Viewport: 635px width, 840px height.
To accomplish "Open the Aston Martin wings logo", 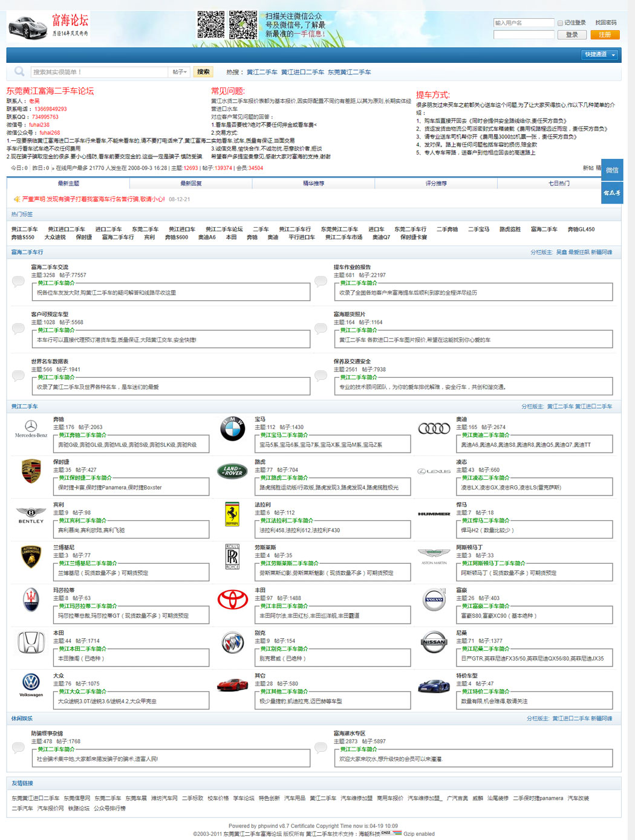I will 434,556.
